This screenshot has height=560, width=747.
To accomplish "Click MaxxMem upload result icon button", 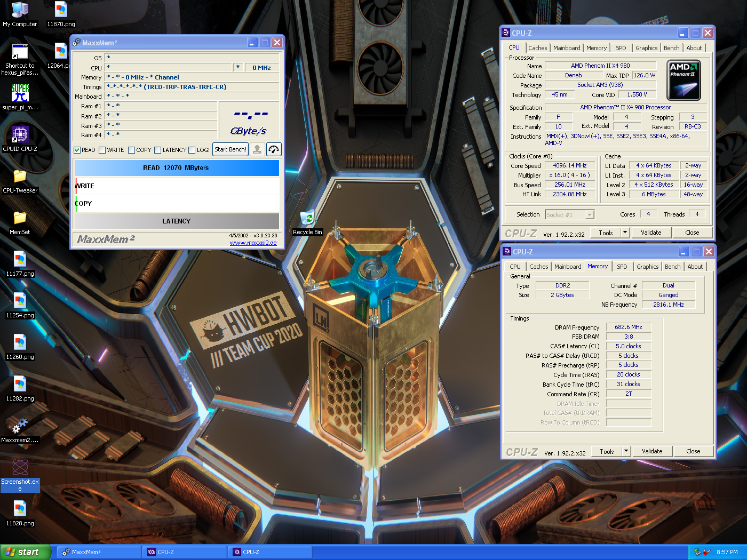I will point(257,149).
